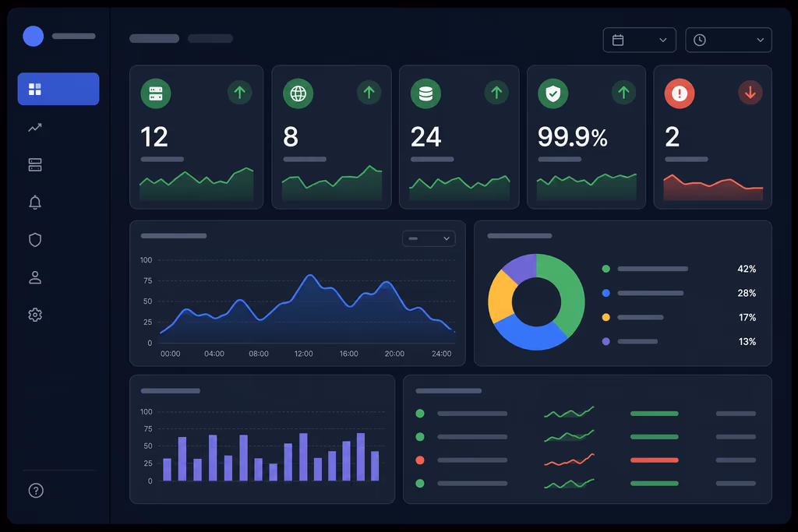Open the line chart filter dropdown
This screenshot has height=532, width=798.
pyautogui.click(x=429, y=238)
